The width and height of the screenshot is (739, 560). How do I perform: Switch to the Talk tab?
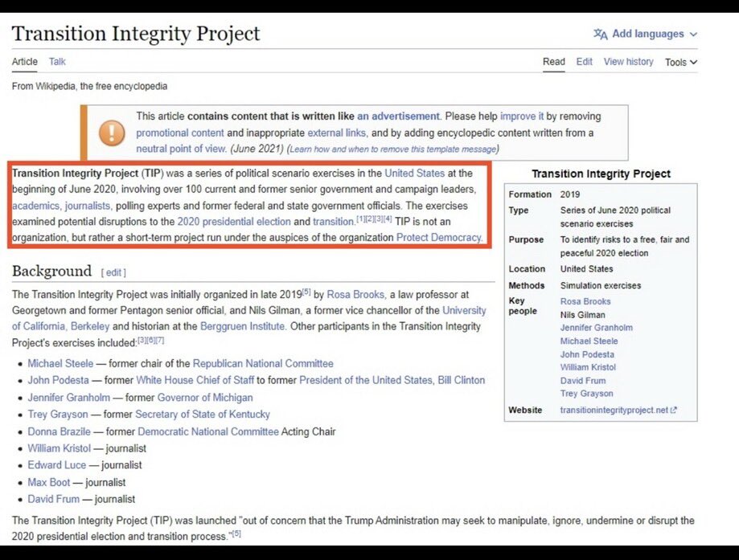[x=57, y=62]
